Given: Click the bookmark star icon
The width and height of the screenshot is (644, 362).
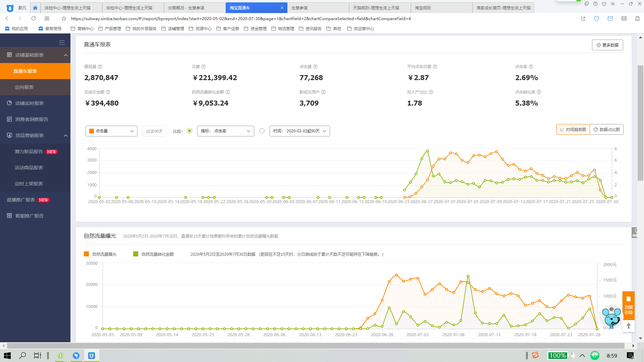Looking at the screenshot, I should tap(64, 18).
